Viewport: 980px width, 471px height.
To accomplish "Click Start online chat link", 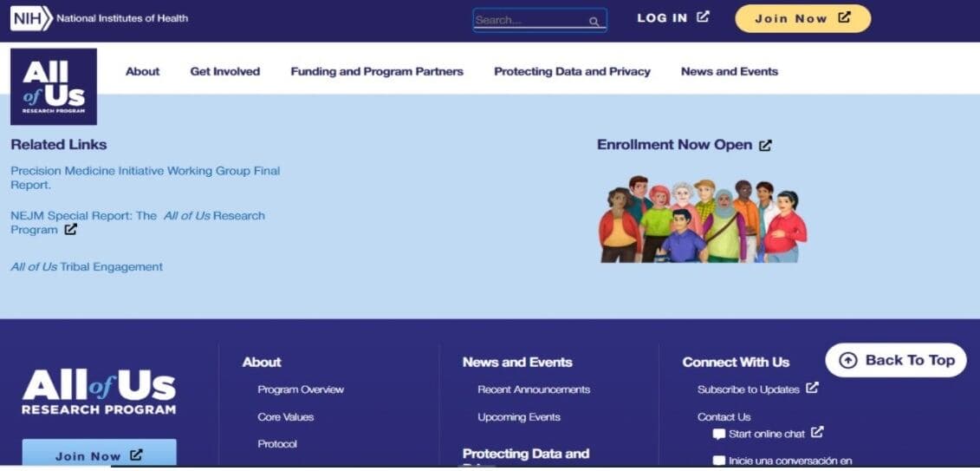I will 768,434.
